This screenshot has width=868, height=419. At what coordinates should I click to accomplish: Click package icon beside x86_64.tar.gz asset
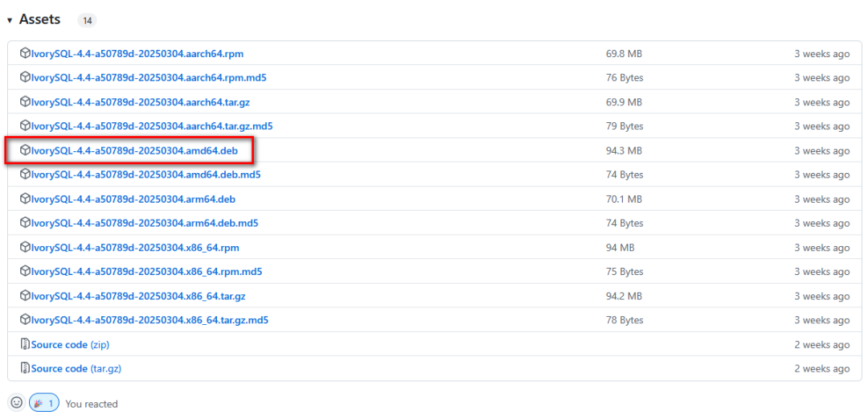25,296
